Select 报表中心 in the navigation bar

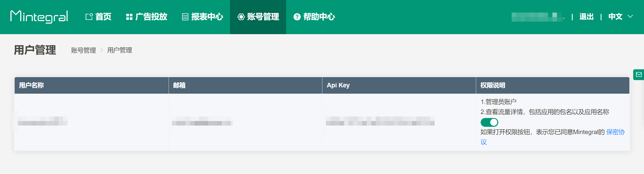[x=207, y=17]
